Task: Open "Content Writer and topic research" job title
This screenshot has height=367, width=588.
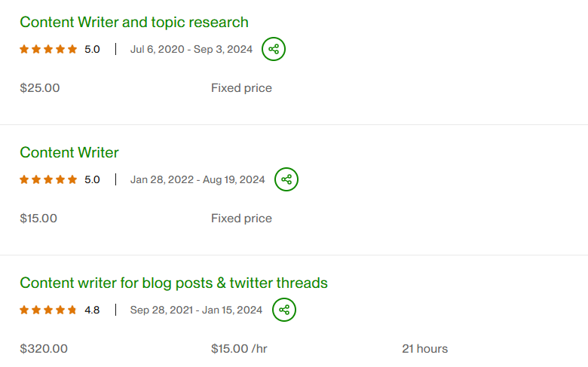Action: click(x=134, y=22)
